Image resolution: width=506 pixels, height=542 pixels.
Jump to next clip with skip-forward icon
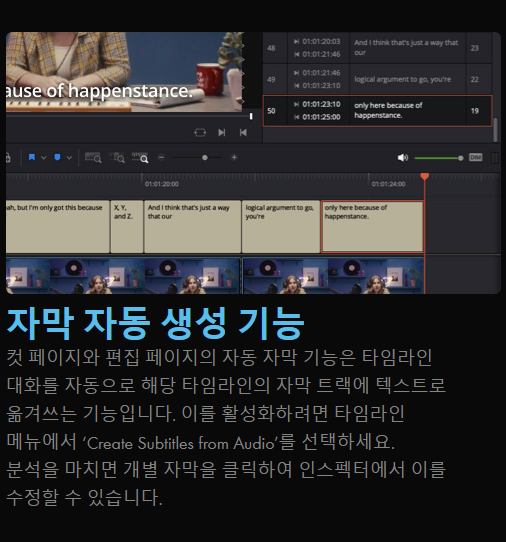[222, 133]
